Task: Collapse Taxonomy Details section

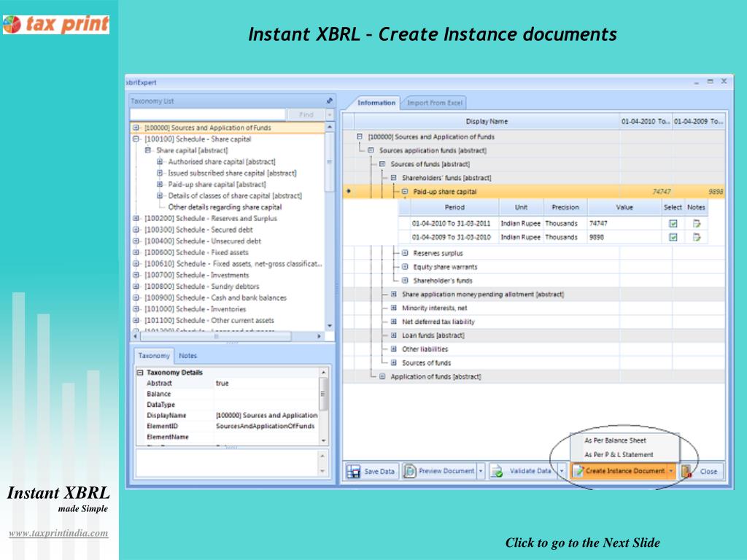Action: coord(140,373)
